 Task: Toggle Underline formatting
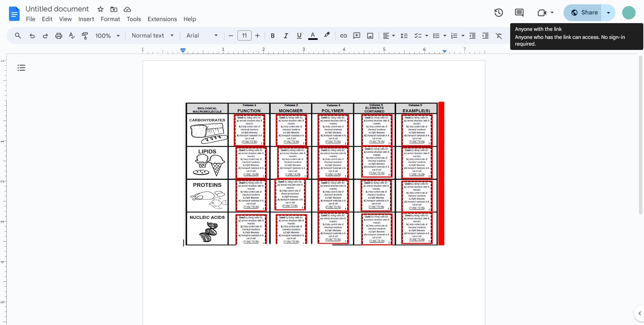[x=299, y=36]
